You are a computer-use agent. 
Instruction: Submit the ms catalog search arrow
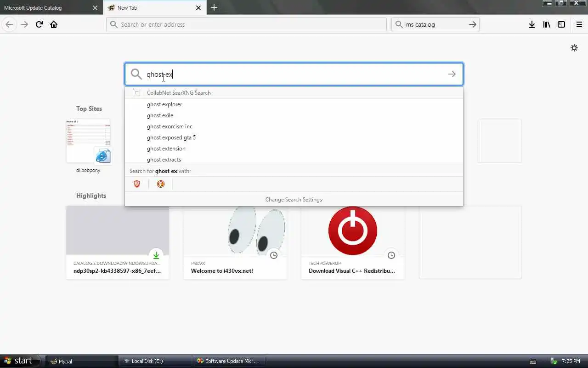point(472,24)
